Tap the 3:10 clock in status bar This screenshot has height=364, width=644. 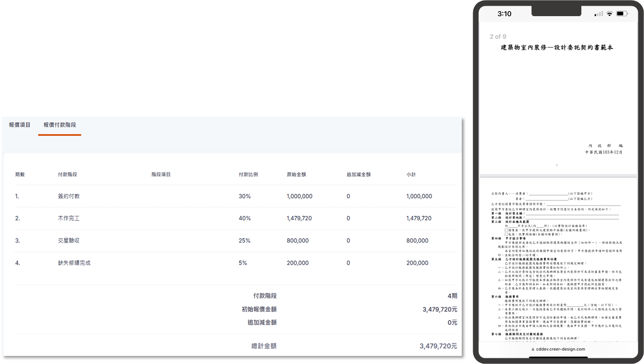click(x=504, y=14)
